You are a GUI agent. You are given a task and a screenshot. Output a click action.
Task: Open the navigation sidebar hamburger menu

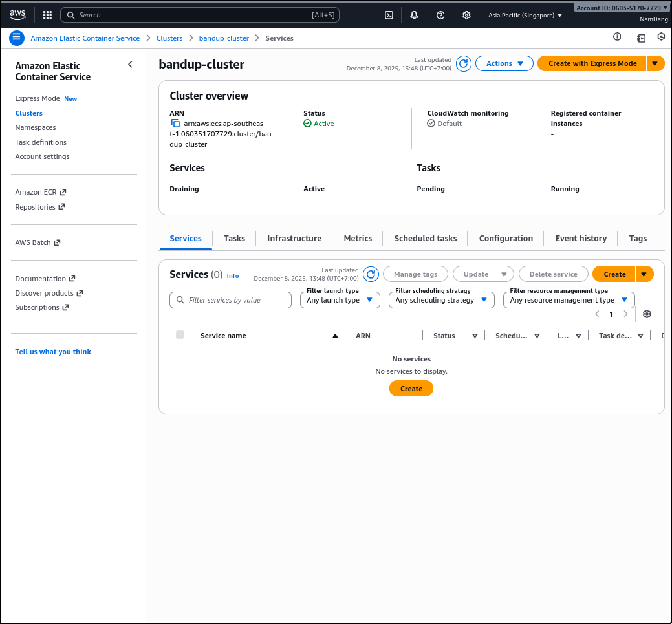coord(16,38)
